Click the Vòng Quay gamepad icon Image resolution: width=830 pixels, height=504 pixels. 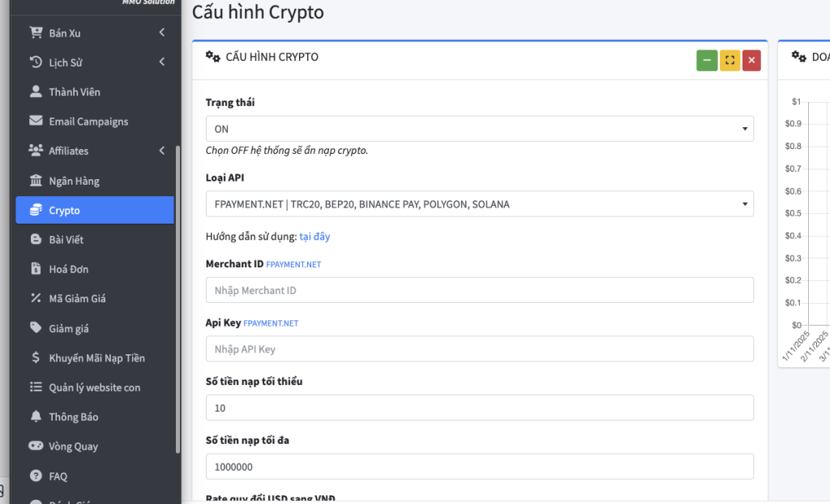[x=36, y=446]
